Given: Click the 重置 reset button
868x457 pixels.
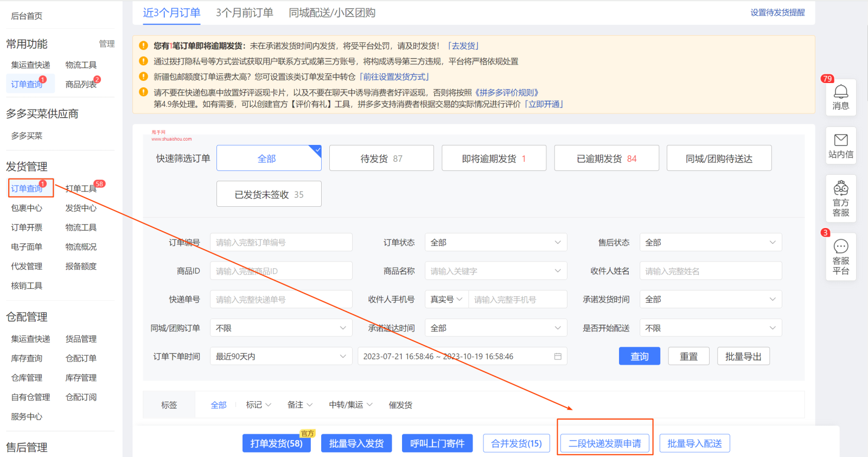Looking at the screenshot, I should [x=689, y=356].
